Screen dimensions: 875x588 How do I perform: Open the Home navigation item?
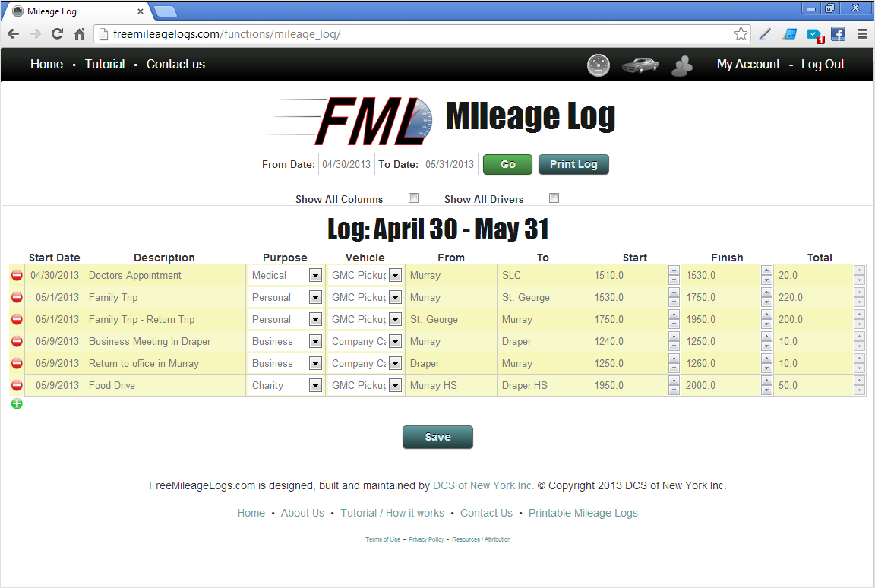pyautogui.click(x=46, y=64)
